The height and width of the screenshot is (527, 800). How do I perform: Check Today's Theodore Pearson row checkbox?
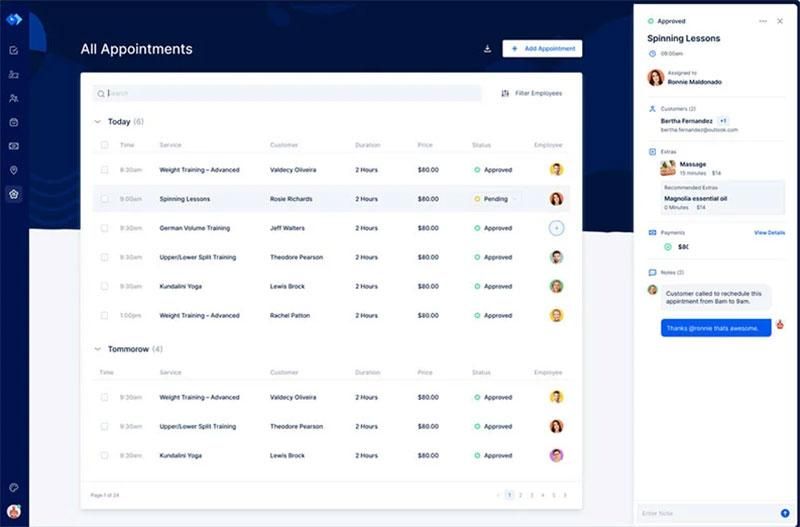pos(104,257)
